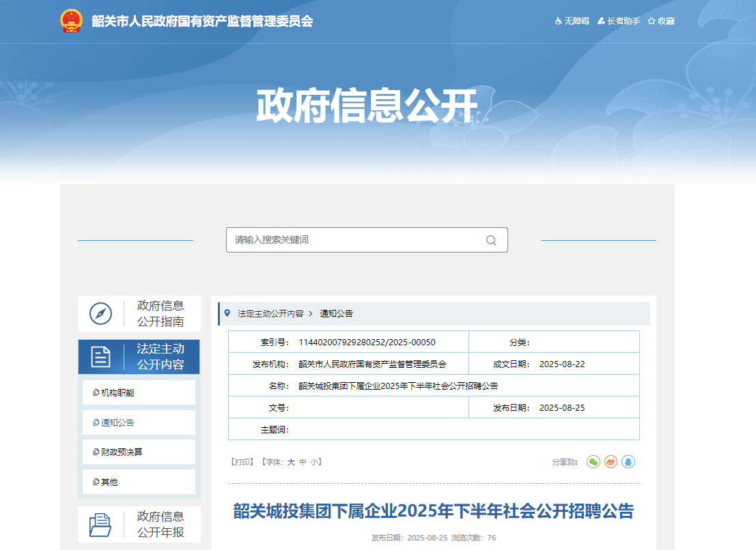Open 其他 sidebar item
The width and height of the screenshot is (756, 550).
coord(139,482)
